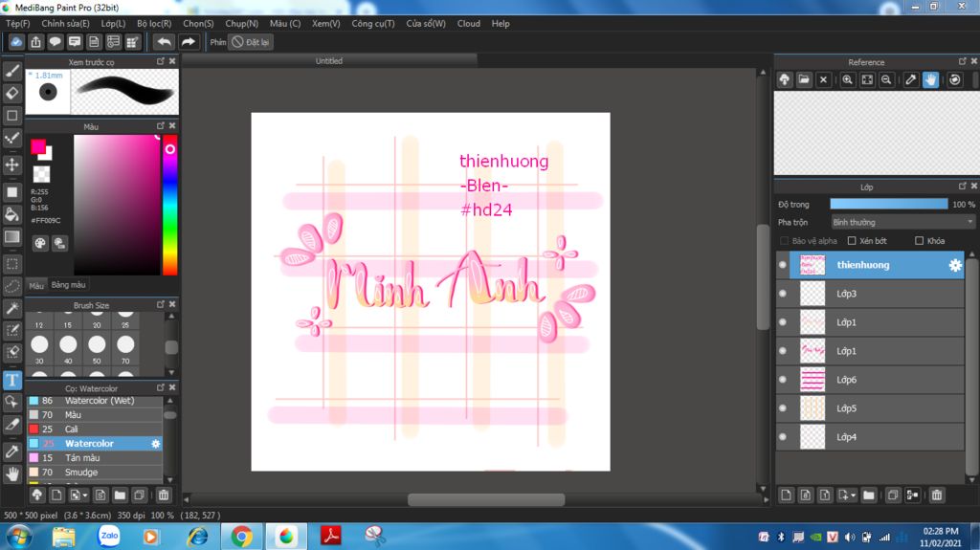980x550 pixels.
Task: Open the Chỉnh sửa(E) menu
Action: point(65,23)
